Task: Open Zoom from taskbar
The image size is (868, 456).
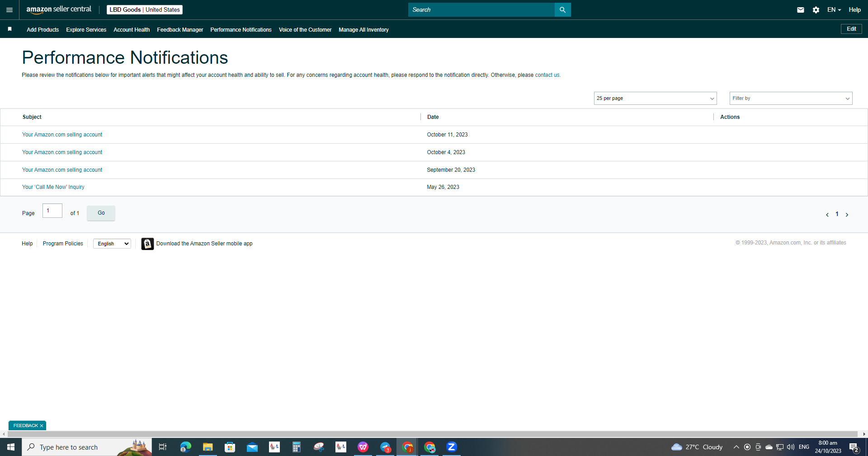Action: click(x=452, y=447)
